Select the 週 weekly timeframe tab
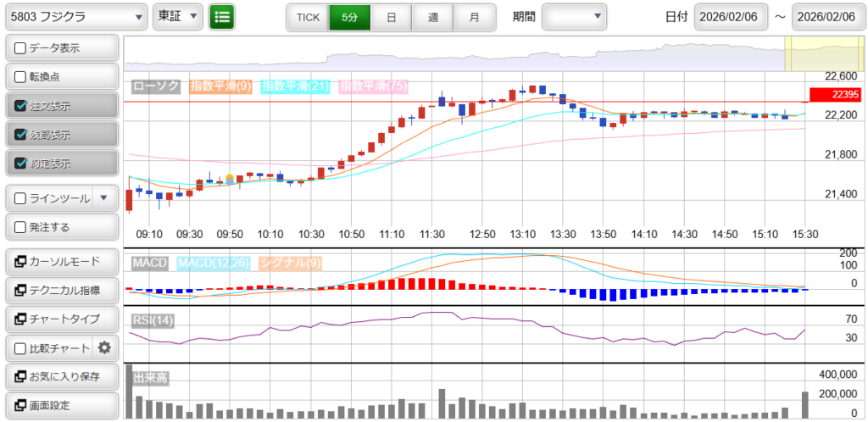The image size is (868, 422). click(x=432, y=17)
